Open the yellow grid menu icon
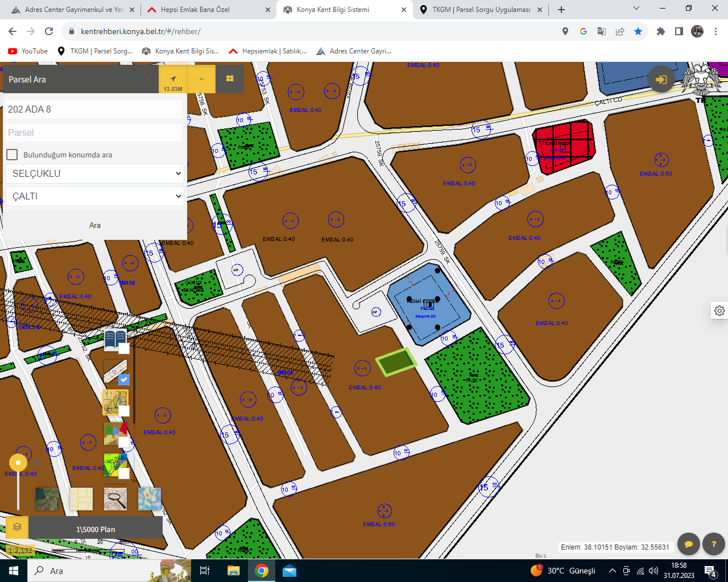The height and width of the screenshot is (582, 728). pyautogui.click(x=230, y=80)
